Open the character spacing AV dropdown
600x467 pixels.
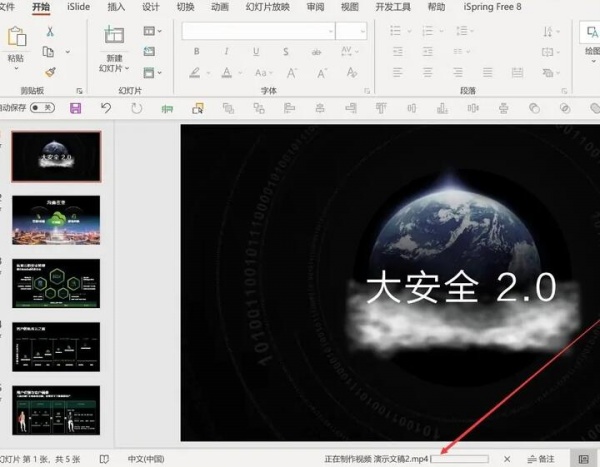point(349,51)
